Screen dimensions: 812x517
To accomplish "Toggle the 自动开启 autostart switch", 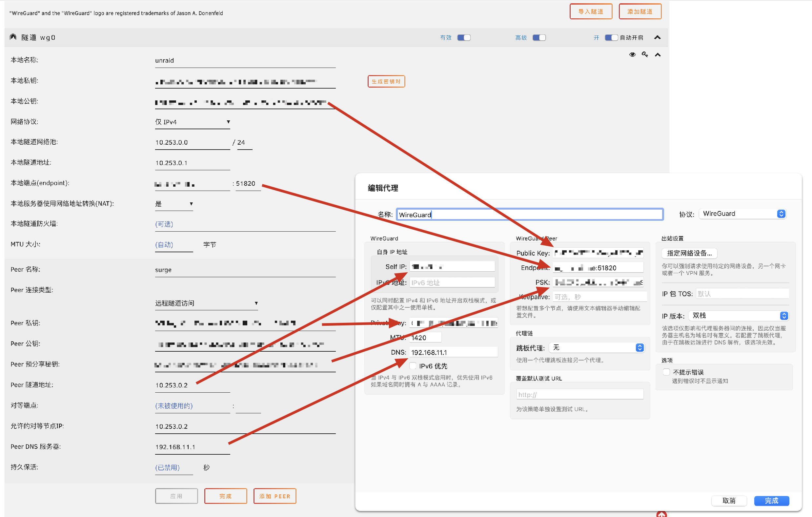I will 611,37.
